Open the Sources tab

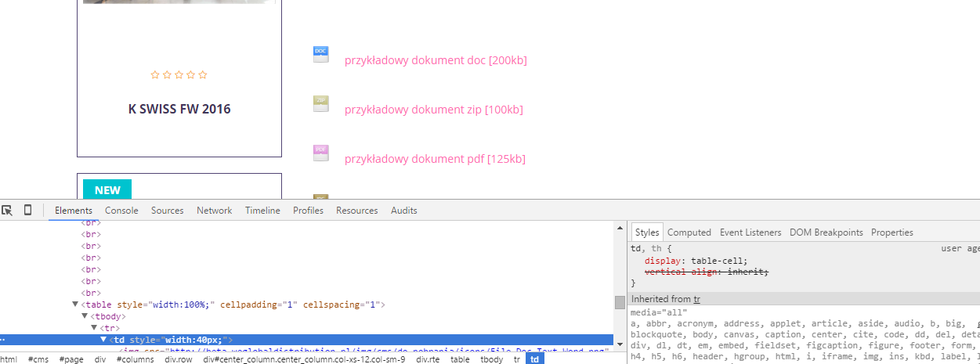[x=168, y=211]
